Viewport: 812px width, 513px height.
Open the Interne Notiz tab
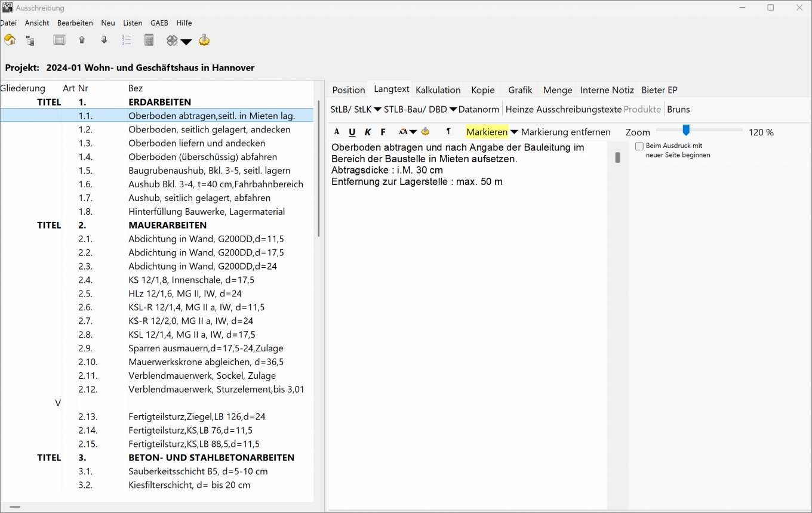click(607, 89)
